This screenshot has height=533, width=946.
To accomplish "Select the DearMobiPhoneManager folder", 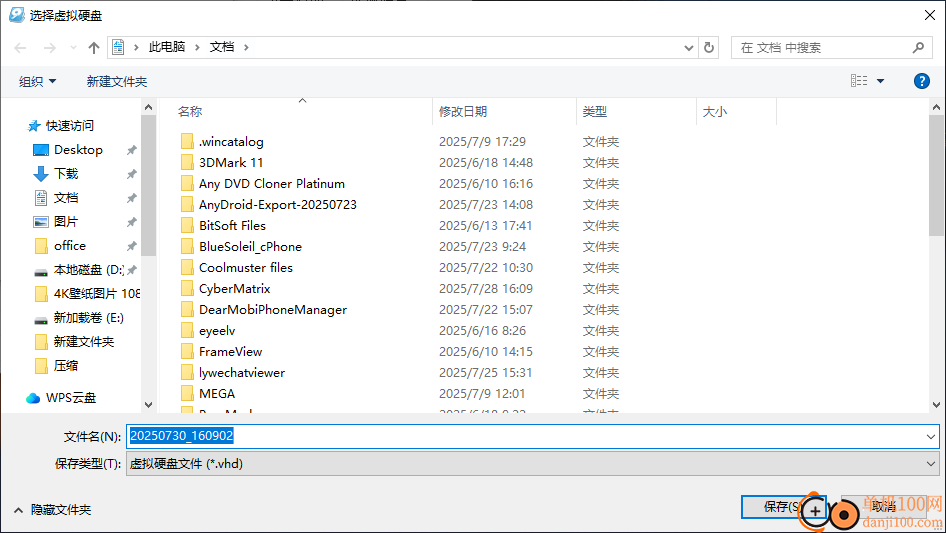I will [273, 310].
